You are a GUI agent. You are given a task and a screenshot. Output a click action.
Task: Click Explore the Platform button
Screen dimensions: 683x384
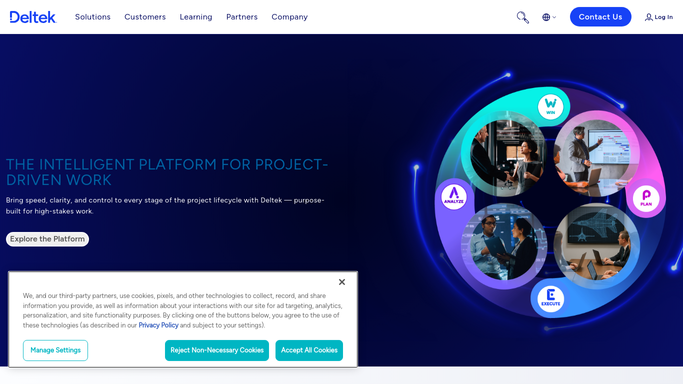(47, 239)
